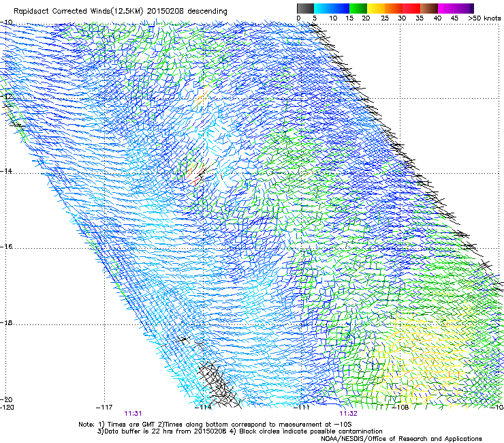Screen dimensions: 504x443
Task: Click the '-120' longitude axis label
Action: pyautogui.click(x=7, y=407)
